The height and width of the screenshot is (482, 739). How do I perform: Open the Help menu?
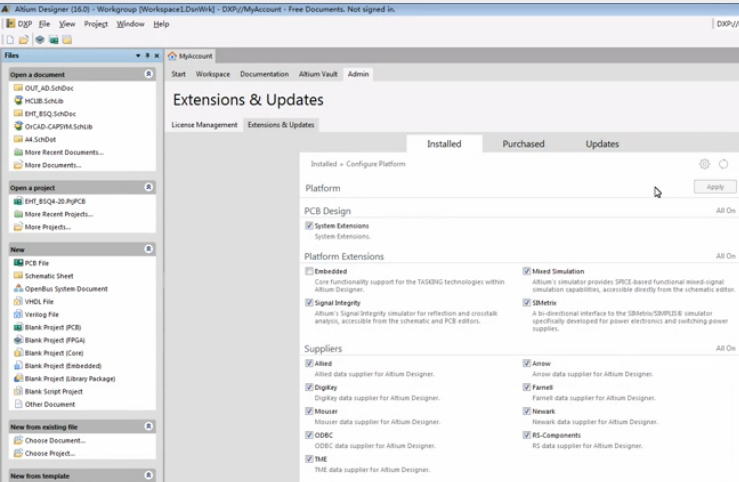(161, 24)
